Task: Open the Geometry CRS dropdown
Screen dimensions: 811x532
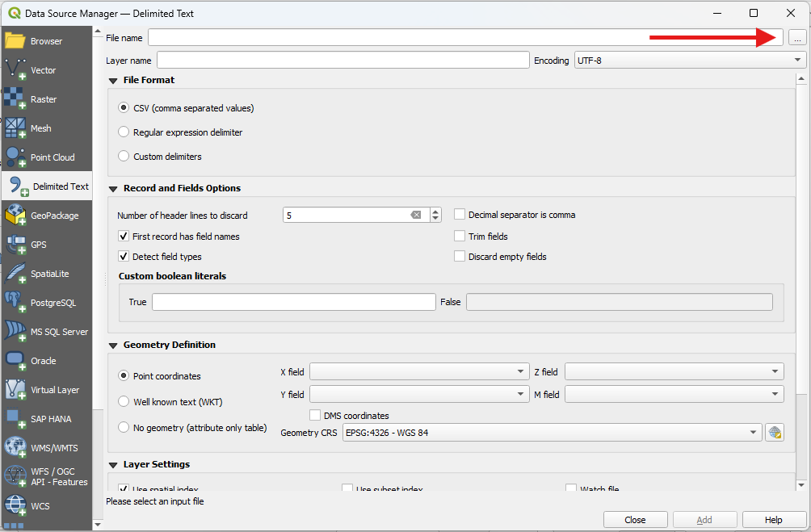Action: click(x=552, y=432)
